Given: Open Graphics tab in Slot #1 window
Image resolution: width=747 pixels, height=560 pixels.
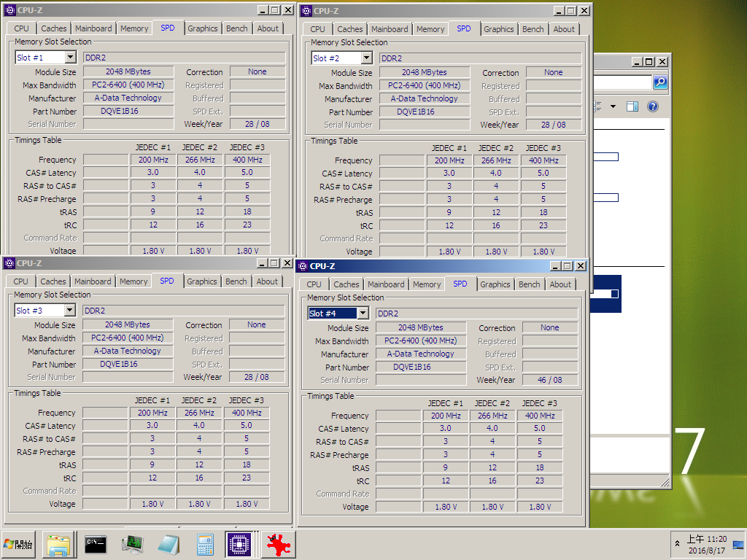Looking at the screenshot, I should 203,28.
